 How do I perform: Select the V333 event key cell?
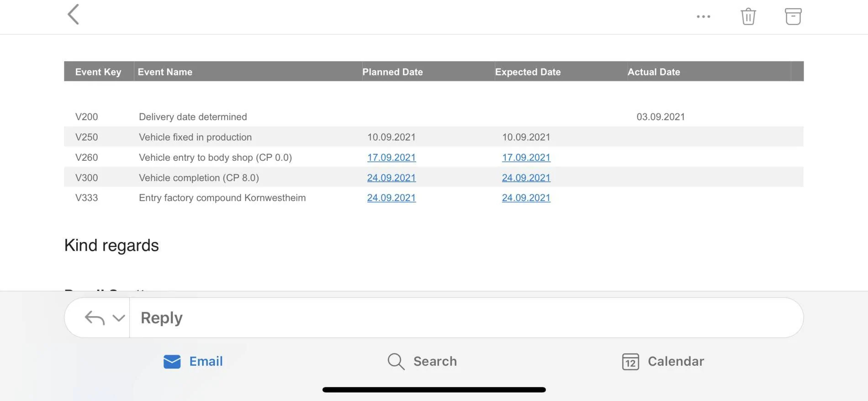pos(86,198)
